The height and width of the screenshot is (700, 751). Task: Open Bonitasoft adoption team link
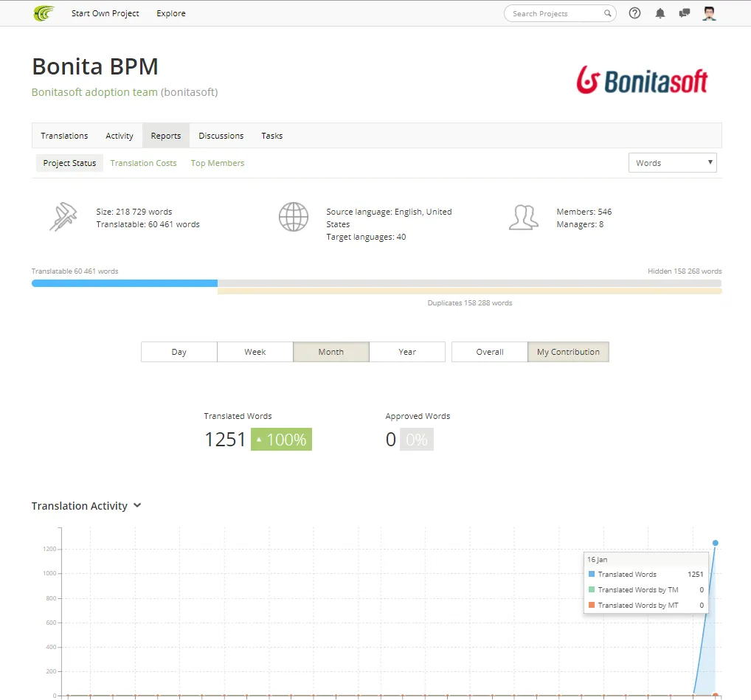(x=94, y=92)
